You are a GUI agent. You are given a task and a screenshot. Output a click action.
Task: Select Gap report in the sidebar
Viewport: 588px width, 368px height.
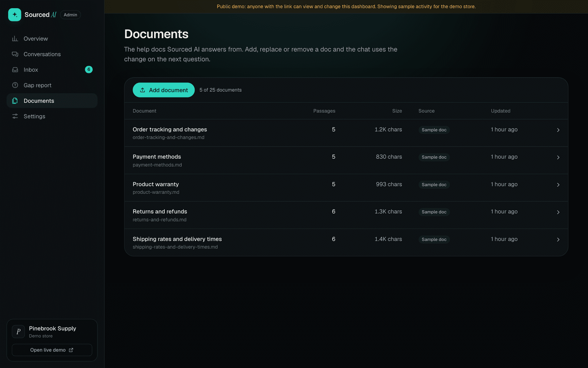52,85
